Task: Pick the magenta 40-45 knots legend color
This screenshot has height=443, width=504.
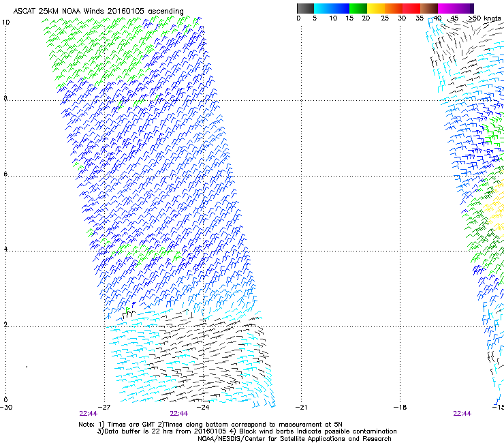Action: pos(447,8)
